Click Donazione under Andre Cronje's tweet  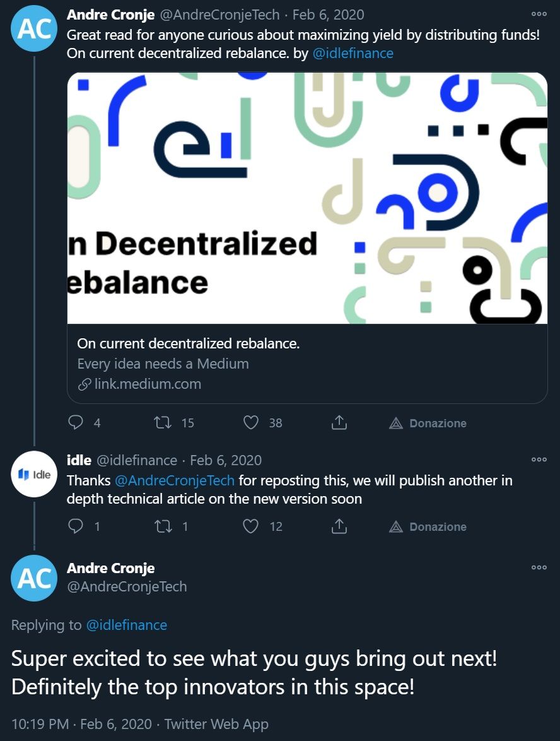(x=428, y=424)
